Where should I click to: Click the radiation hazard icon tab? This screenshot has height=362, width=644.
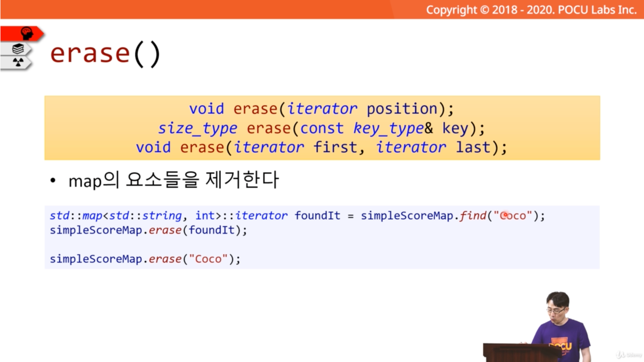click(x=17, y=63)
